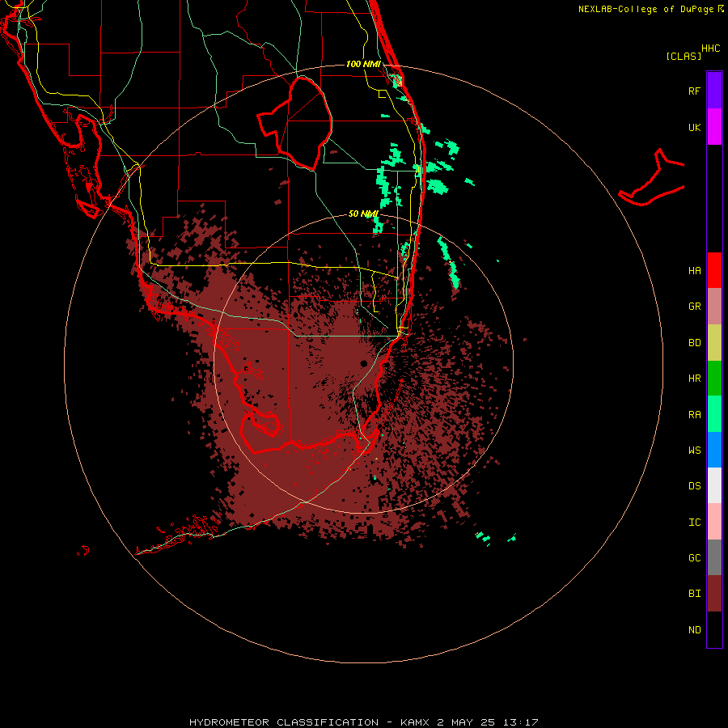The width and height of the screenshot is (728, 728).
Task: Click the "RF" legend label
Action: pyautogui.click(x=694, y=91)
